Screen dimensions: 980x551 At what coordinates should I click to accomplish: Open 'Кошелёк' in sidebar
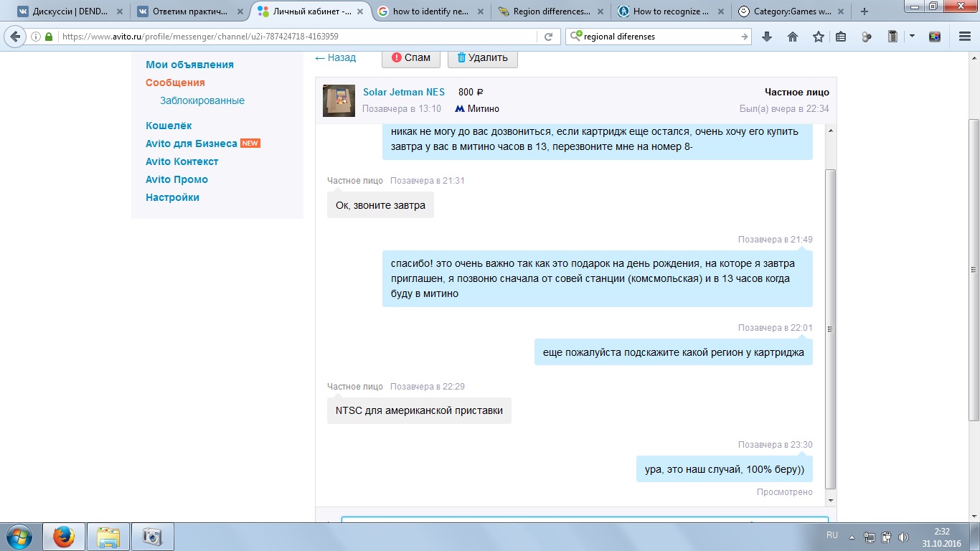169,126
